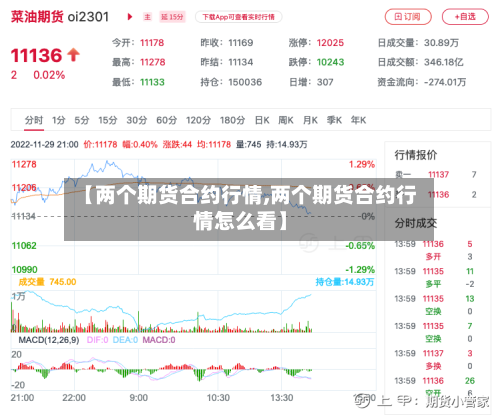This screenshot has width=500, height=419.
Task: Select the 分时 chart tab
Action: click(34, 120)
